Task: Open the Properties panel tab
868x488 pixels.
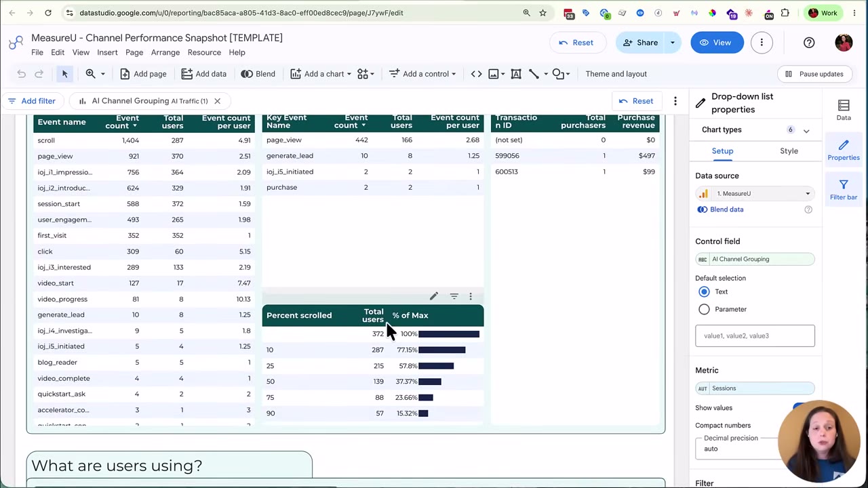Action: pos(844,150)
